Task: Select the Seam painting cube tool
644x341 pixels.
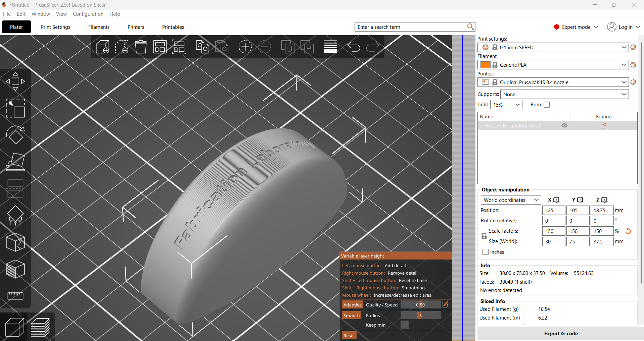Action: point(15,242)
